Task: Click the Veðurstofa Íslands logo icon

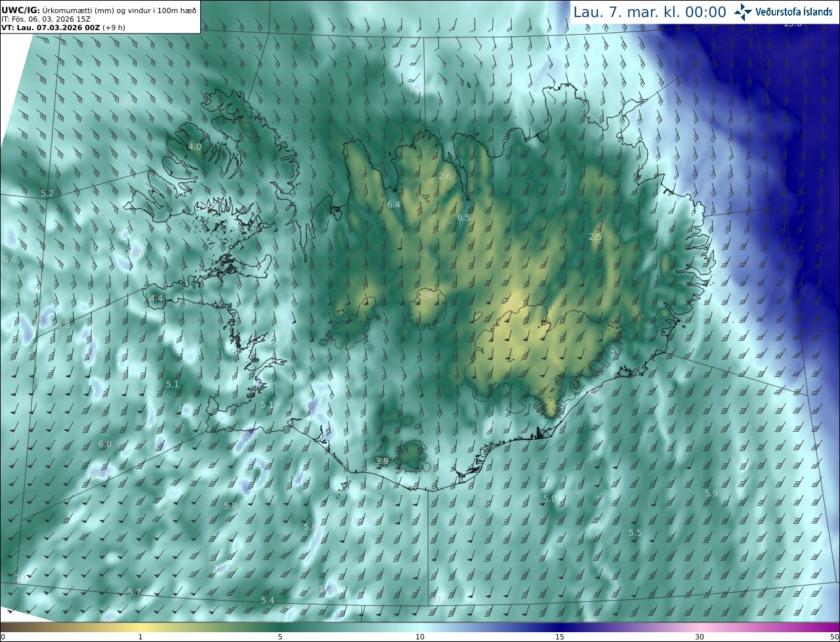Action: [x=743, y=12]
